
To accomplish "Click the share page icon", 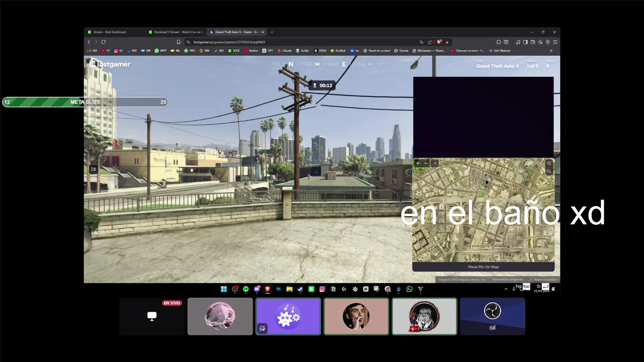I will pos(430,42).
